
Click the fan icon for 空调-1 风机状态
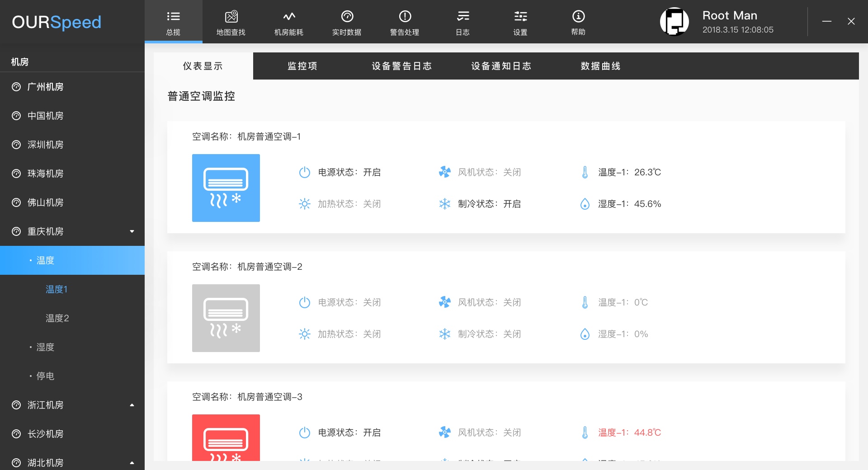445,172
